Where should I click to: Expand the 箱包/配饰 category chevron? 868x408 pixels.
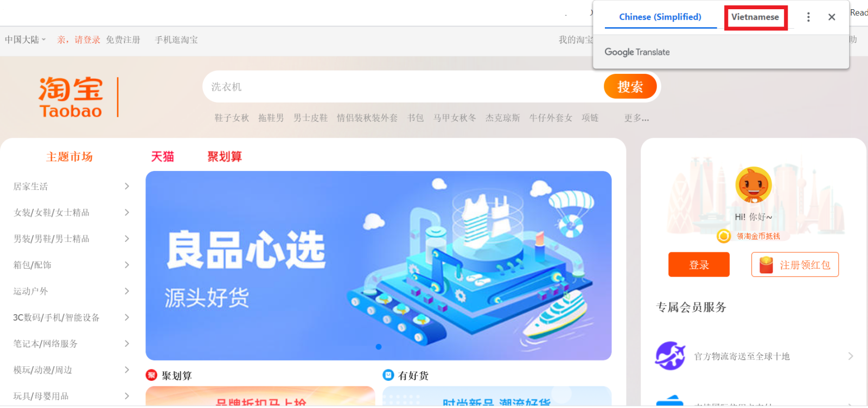click(x=127, y=265)
